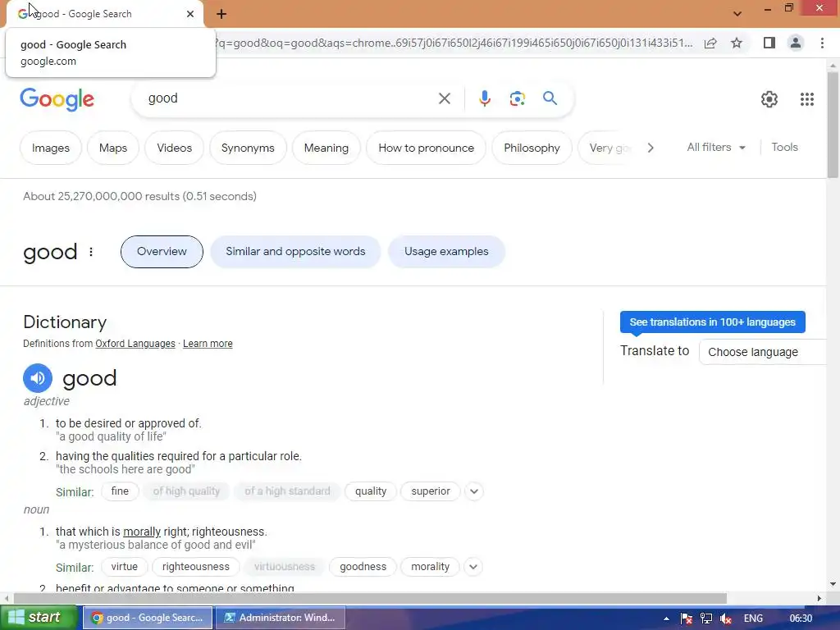Open the Usage examples tab
This screenshot has width=840, height=630.
pos(446,252)
